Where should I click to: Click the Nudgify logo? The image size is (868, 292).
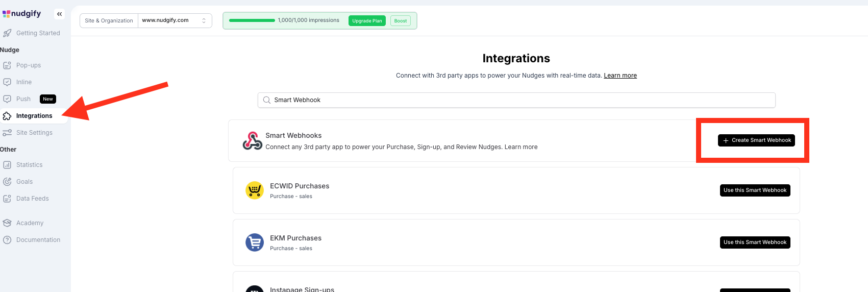(21, 14)
